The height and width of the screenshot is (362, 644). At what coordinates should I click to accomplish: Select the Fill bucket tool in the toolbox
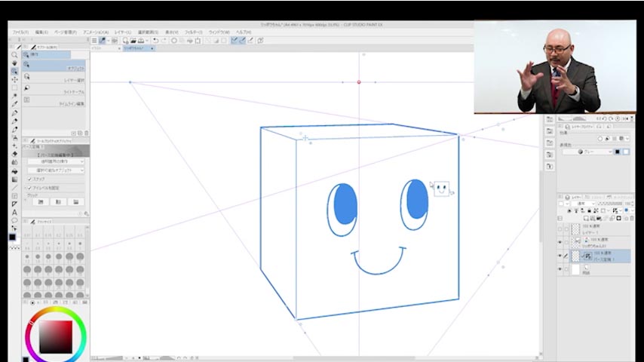tap(15, 171)
